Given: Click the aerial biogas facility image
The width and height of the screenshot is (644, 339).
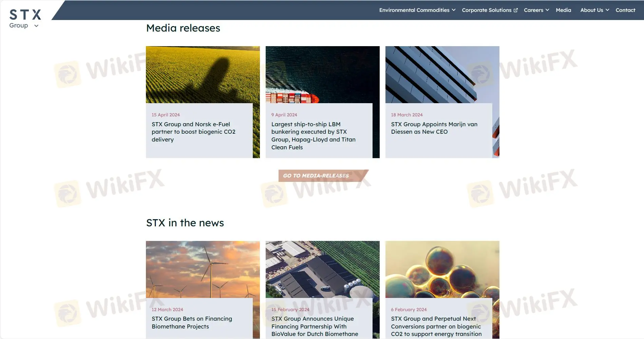Looking at the screenshot, I should [x=322, y=269].
